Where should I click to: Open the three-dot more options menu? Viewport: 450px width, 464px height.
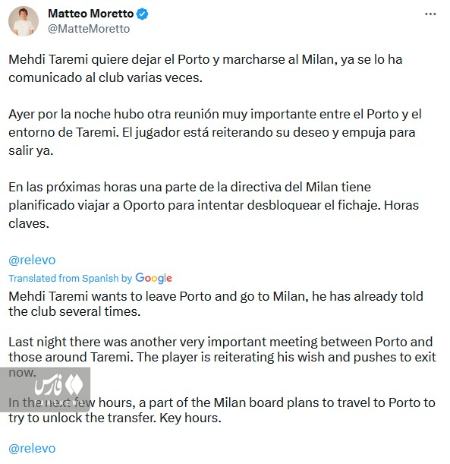430,14
